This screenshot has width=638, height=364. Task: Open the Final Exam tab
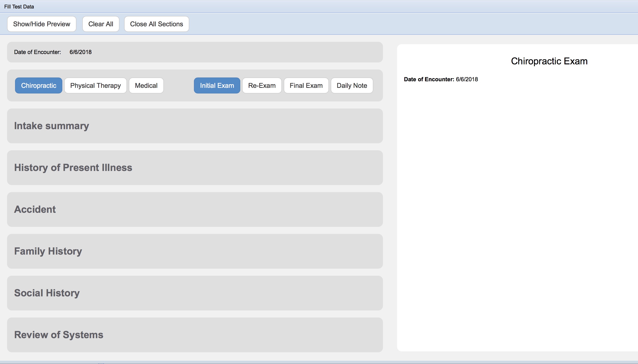(x=306, y=85)
